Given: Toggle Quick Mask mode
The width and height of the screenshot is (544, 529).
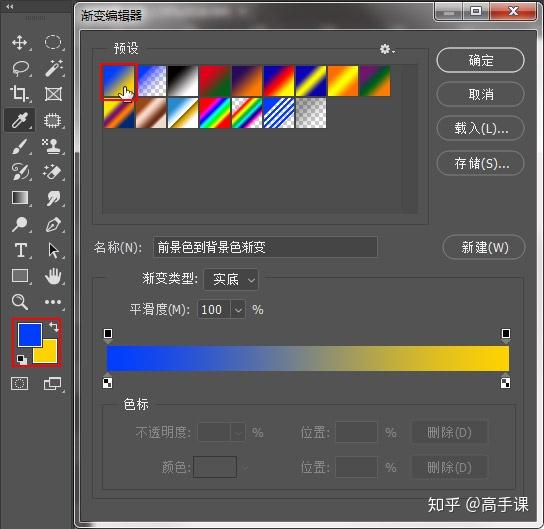Looking at the screenshot, I should (x=20, y=384).
